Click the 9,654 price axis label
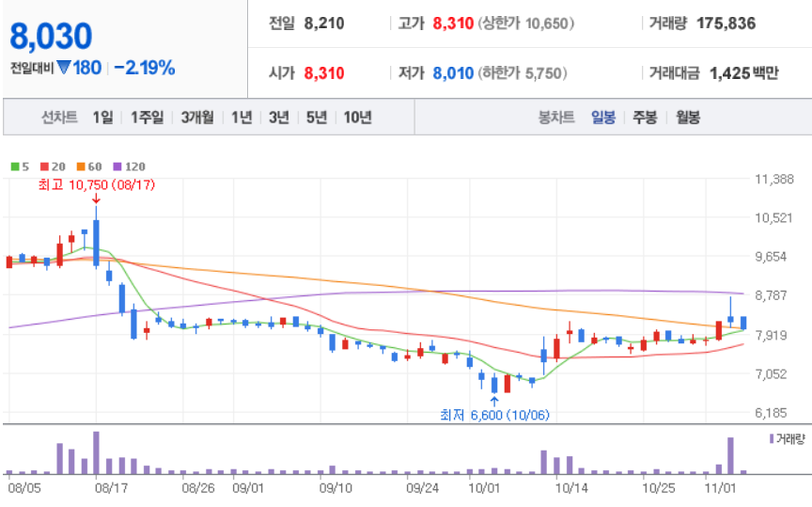This screenshot has width=812, height=507. click(772, 257)
